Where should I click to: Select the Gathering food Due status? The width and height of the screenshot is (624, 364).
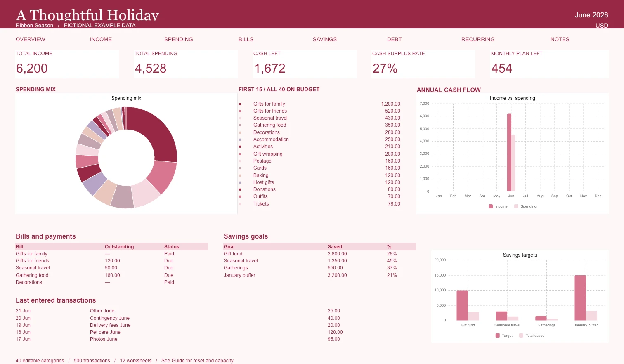tap(169, 275)
